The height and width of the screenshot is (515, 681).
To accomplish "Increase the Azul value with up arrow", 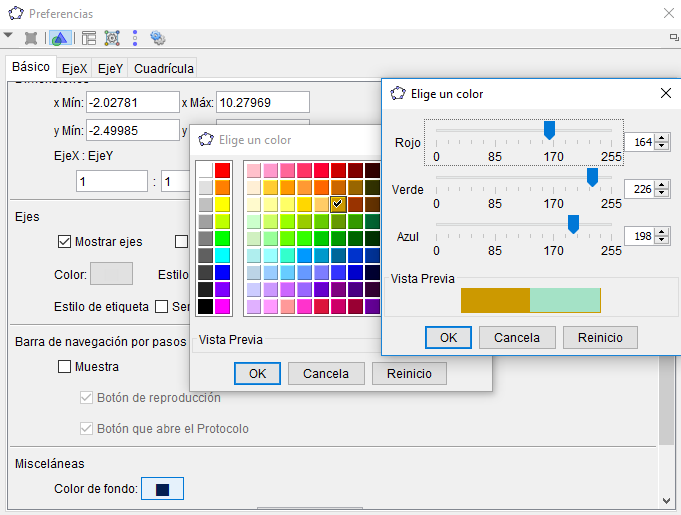I will point(661,232).
